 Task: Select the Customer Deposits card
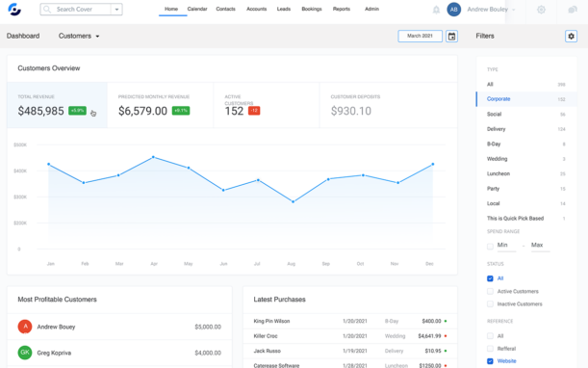tap(389, 105)
